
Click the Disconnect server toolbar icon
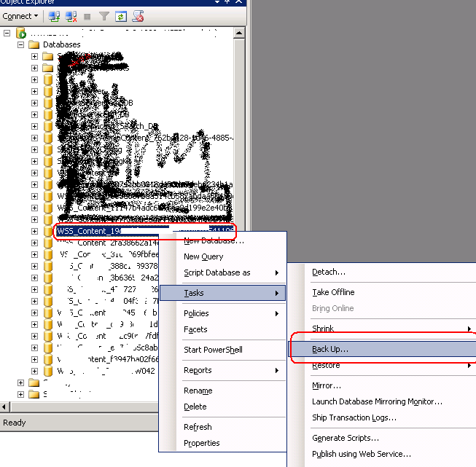point(71,16)
